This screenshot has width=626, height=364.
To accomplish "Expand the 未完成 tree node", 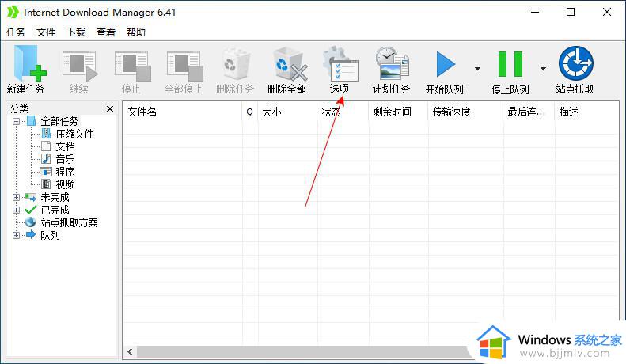I will [x=16, y=197].
